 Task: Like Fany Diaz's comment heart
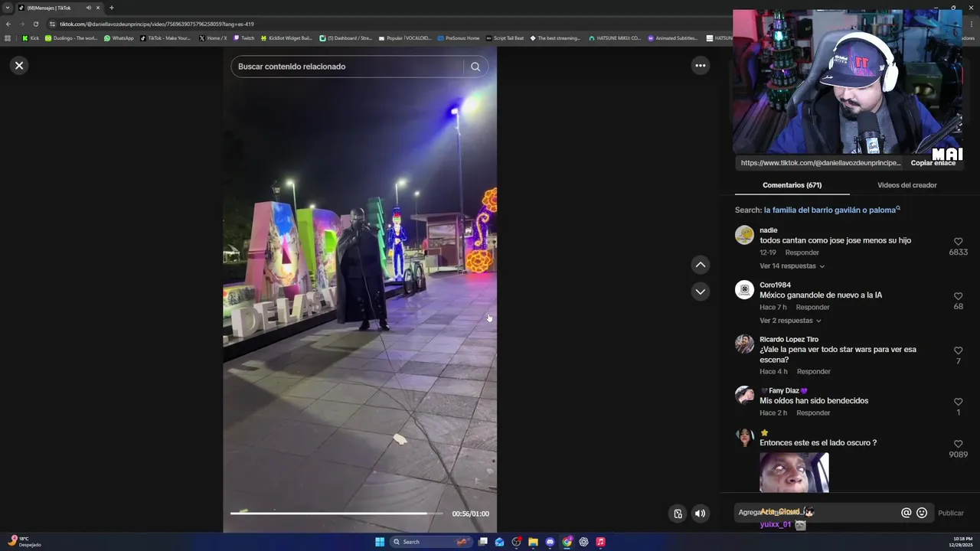click(x=958, y=402)
